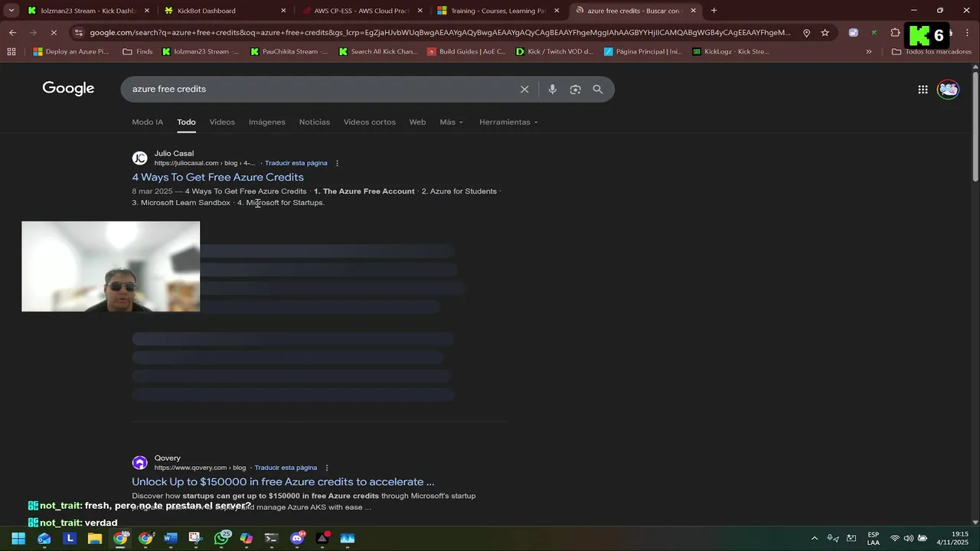This screenshot has height=551, width=980.
Task: Open the Search All Kick Chan bookmark
Action: [378, 52]
